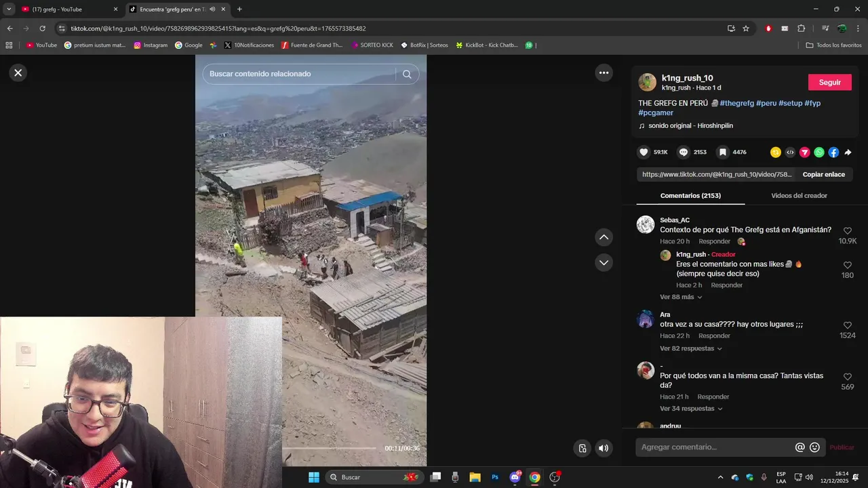Click 'Buscar contenido relacionado' search field
868x488 pixels.
click(300, 74)
